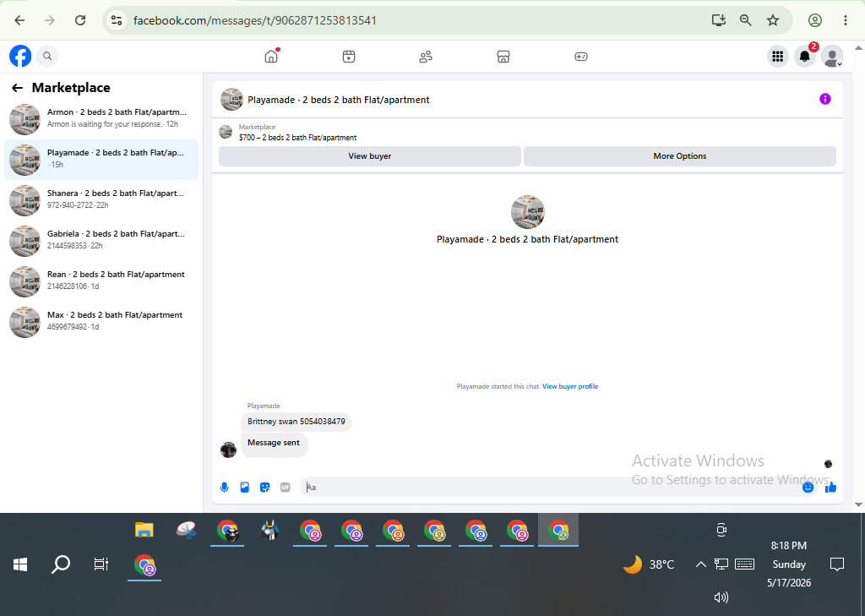
Task: Click the large centered Playamade listing avatar
Action: click(x=527, y=212)
